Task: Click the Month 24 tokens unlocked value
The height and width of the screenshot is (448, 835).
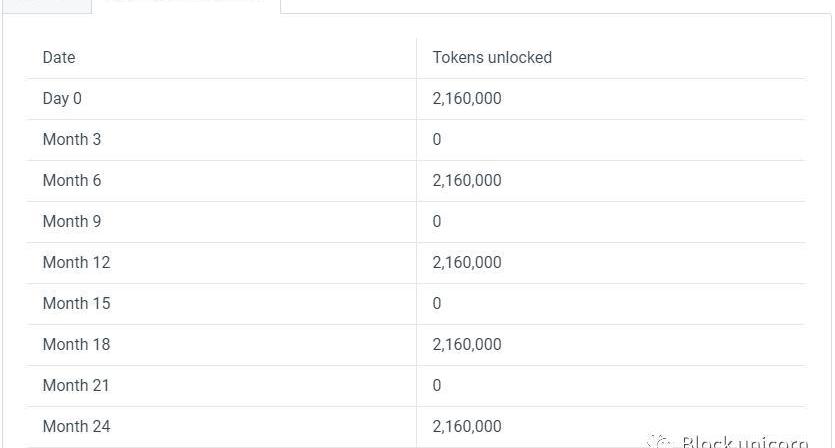Action: point(467,427)
